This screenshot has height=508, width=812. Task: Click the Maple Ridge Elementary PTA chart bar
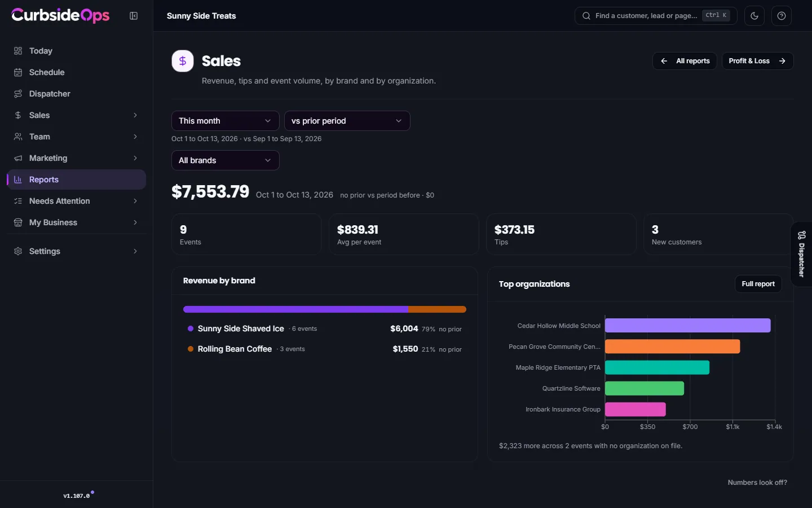[x=657, y=367]
